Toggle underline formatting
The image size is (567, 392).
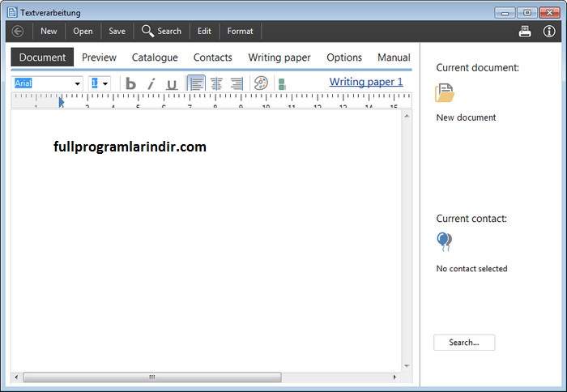pyautogui.click(x=172, y=83)
